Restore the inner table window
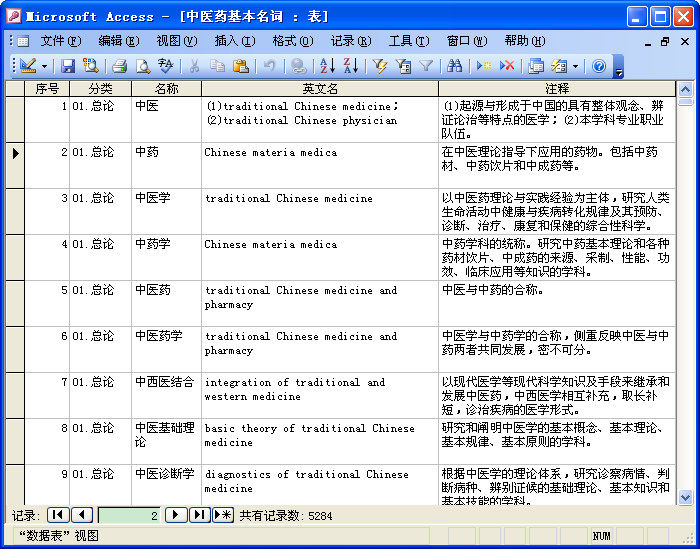700x549 pixels. coord(665,42)
